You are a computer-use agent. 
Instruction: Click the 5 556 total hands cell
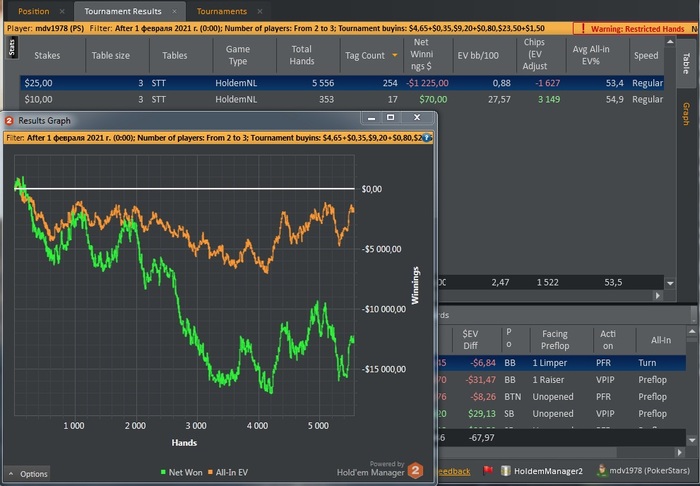pos(323,83)
